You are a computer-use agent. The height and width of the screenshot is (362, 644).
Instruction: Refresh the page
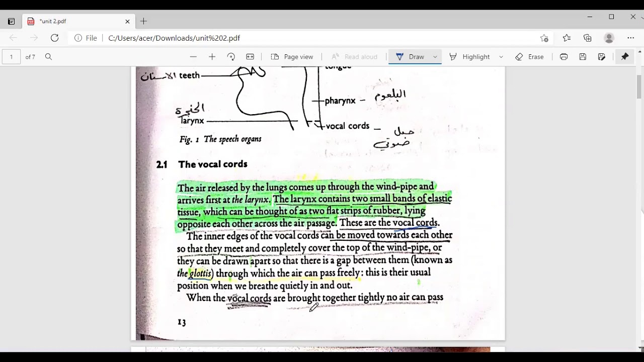54,38
